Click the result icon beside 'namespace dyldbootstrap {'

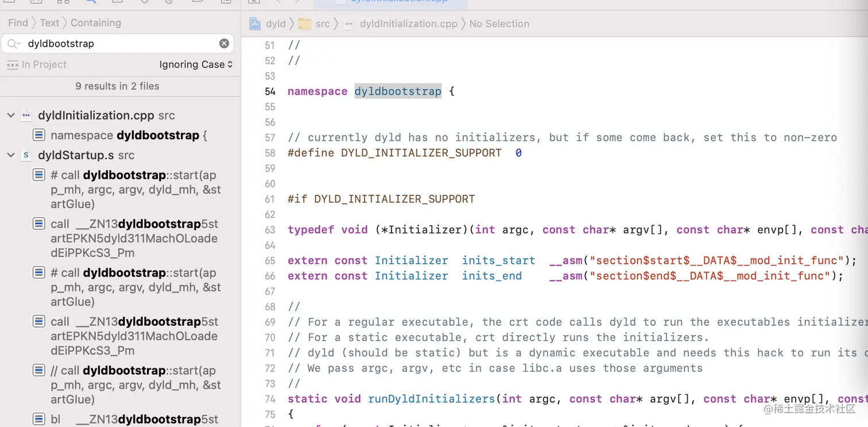pos(38,136)
